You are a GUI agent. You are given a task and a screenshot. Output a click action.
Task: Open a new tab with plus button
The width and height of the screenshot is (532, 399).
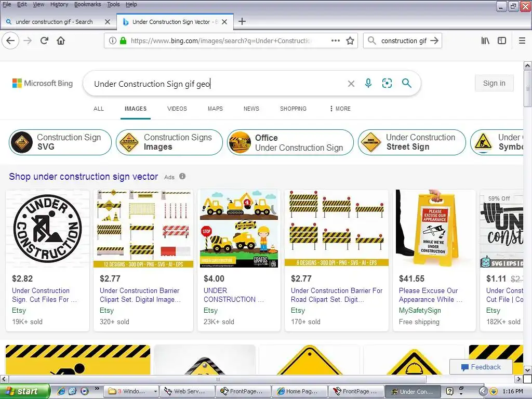click(242, 22)
